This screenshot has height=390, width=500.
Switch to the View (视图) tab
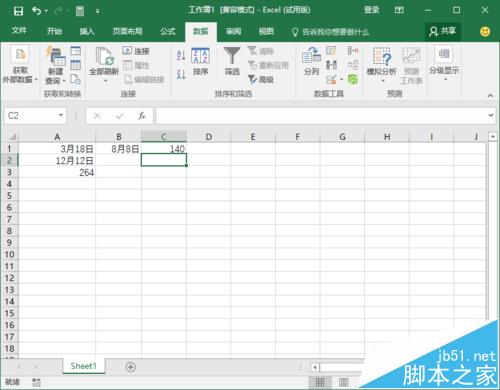click(x=266, y=31)
